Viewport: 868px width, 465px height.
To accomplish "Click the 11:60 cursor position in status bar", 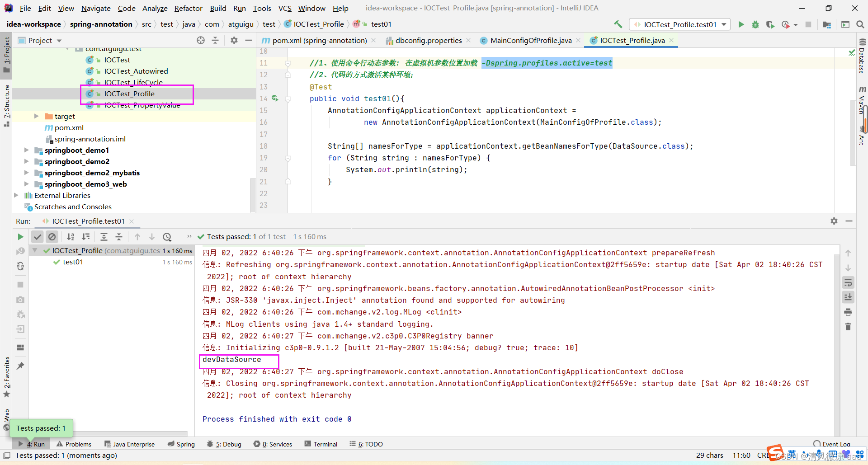I will (741, 456).
